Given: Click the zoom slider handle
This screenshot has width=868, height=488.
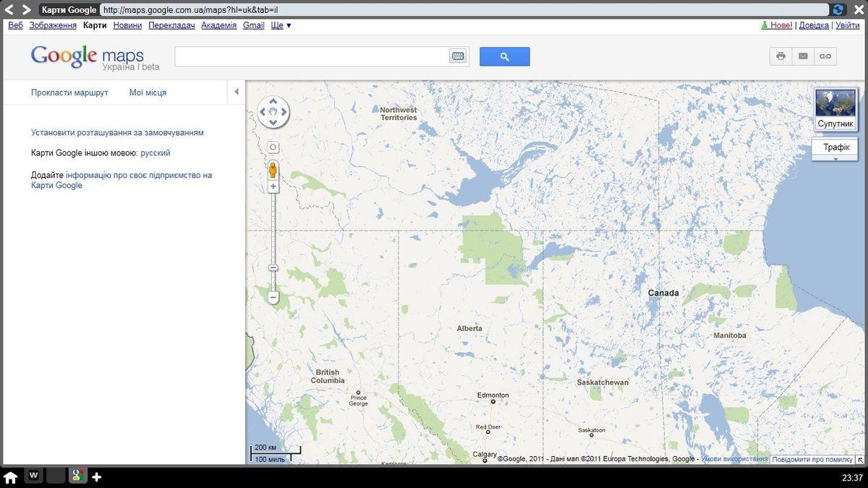Looking at the screenshot, I should tap(273, 267).
